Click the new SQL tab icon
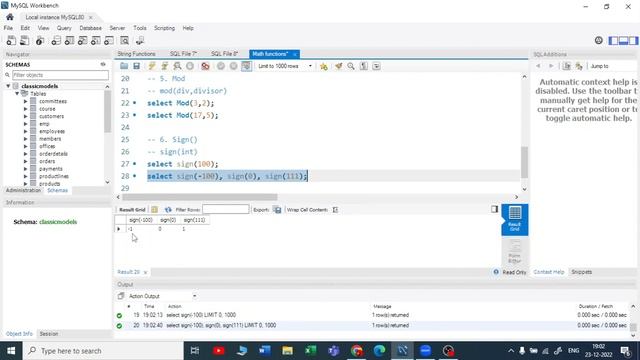 click(11, 40)
